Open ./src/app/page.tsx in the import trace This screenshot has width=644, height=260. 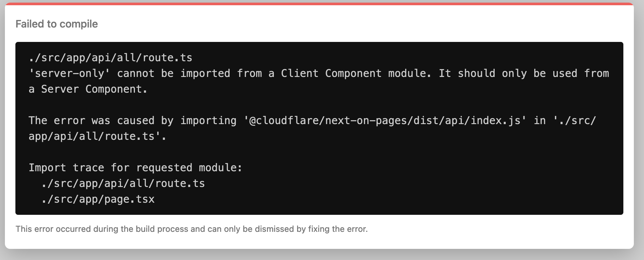click(98, 199)
